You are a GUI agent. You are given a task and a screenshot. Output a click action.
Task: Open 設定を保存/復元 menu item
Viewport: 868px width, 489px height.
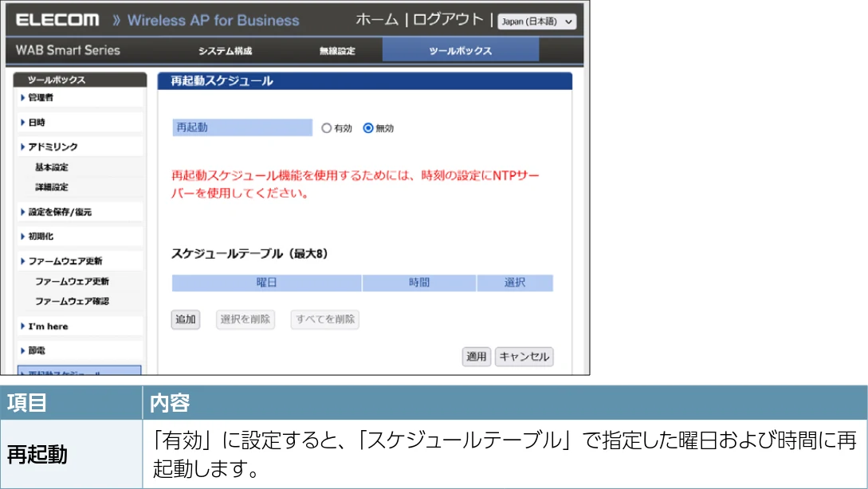[81, 212]
